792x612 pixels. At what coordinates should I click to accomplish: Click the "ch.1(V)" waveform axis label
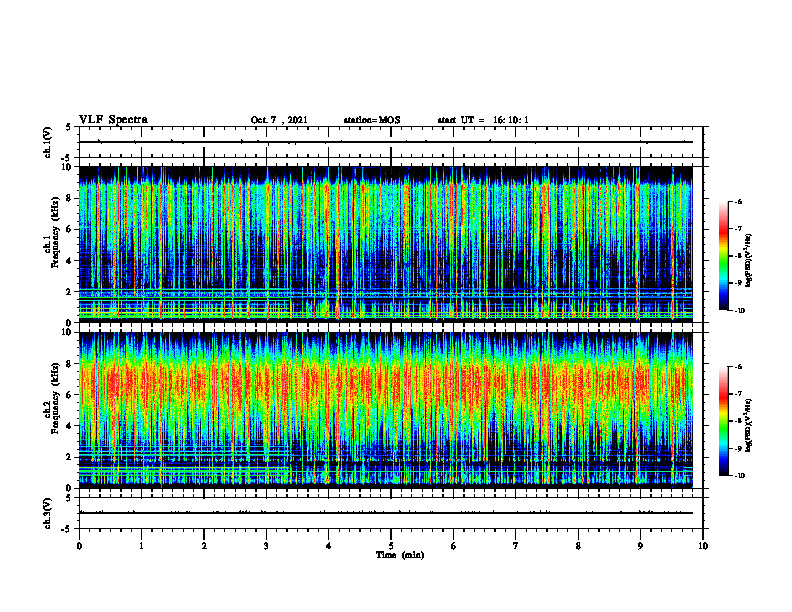click(x=47, y=142)
